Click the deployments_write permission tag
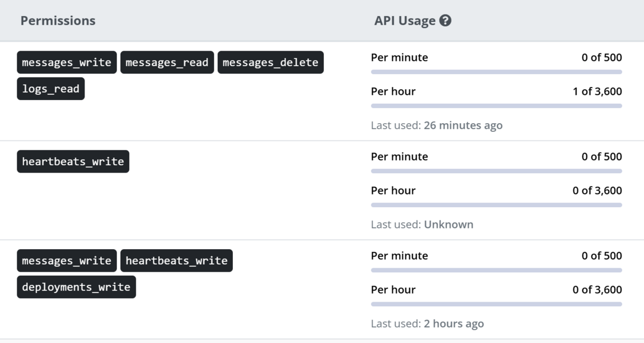 pyautogui.click(x=76, y=287)
